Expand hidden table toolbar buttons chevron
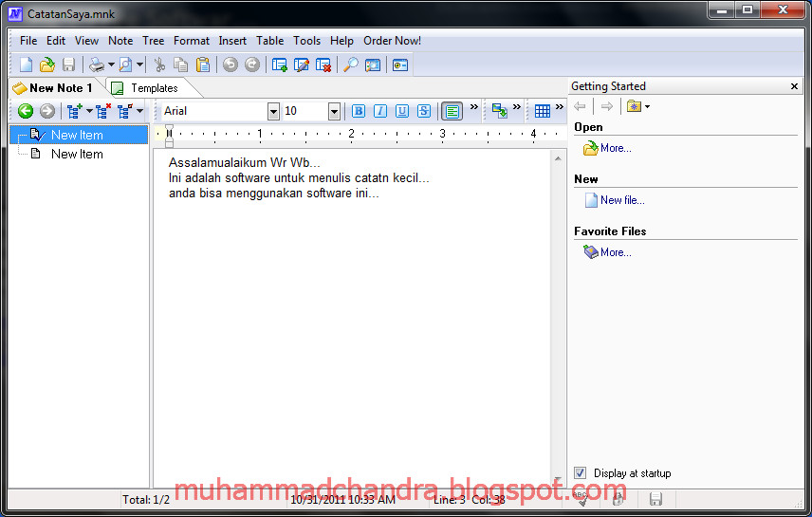812x517 pixels. [560, 106]
